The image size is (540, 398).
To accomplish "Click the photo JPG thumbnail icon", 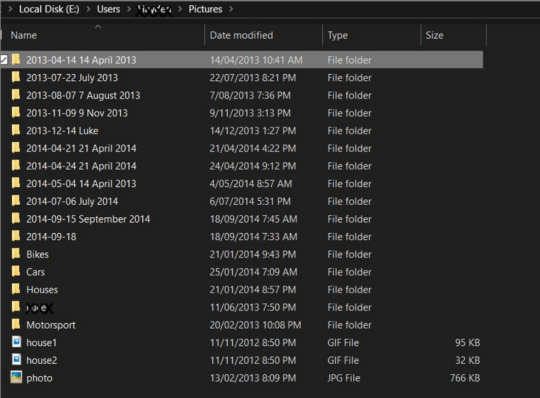I will (16, 377).
